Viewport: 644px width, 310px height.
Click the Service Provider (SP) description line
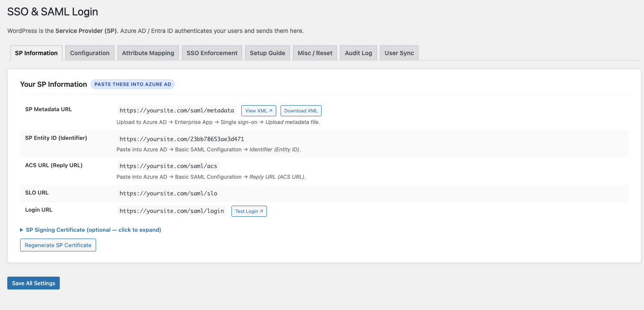pos(155,31)
